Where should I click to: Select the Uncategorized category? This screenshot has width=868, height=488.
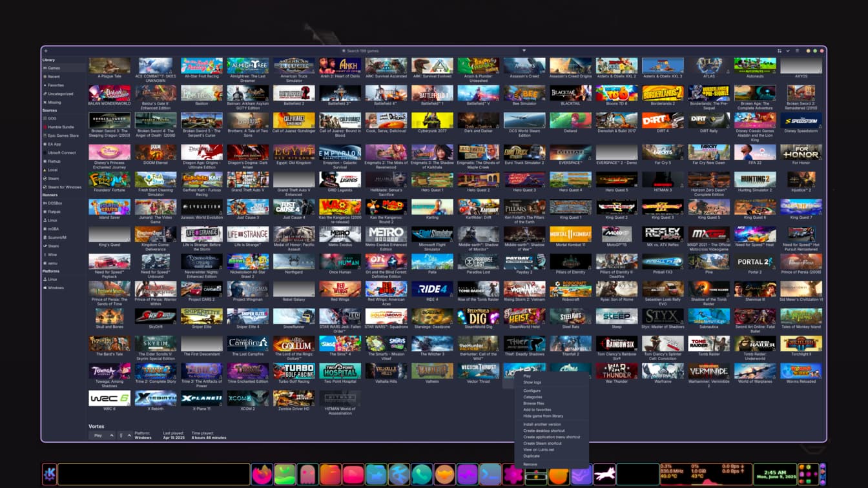[63, 94]
